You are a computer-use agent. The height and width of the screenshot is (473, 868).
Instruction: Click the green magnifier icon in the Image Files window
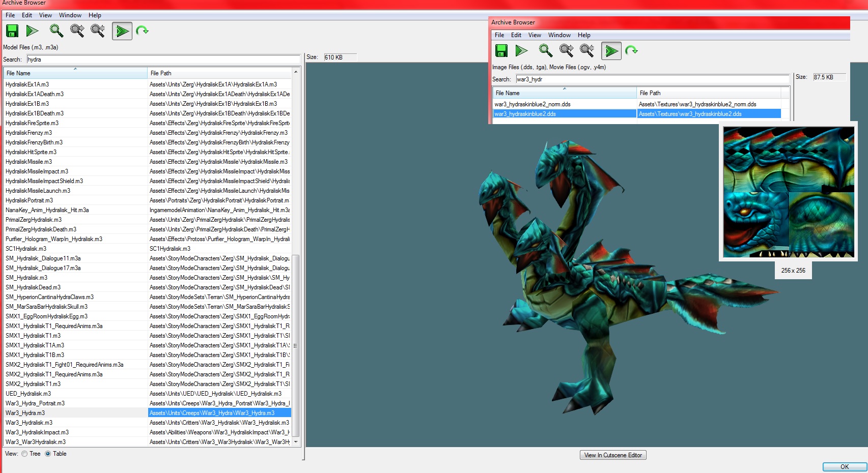tap(545, 50)
